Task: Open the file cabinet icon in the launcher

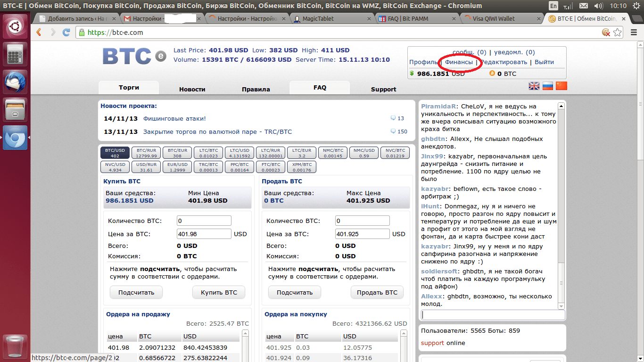Action: click(x=15, y=109)
